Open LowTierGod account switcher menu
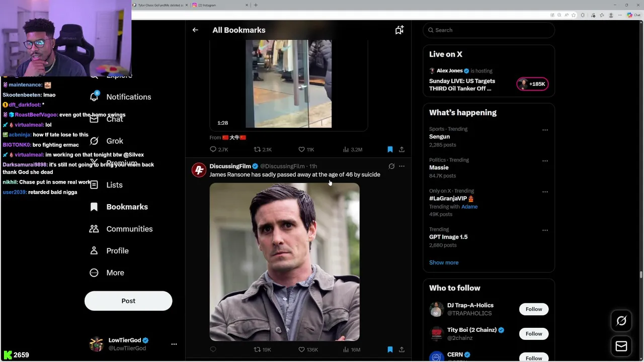The width and height of the screenshot is (644, 362). pos(174,344)
